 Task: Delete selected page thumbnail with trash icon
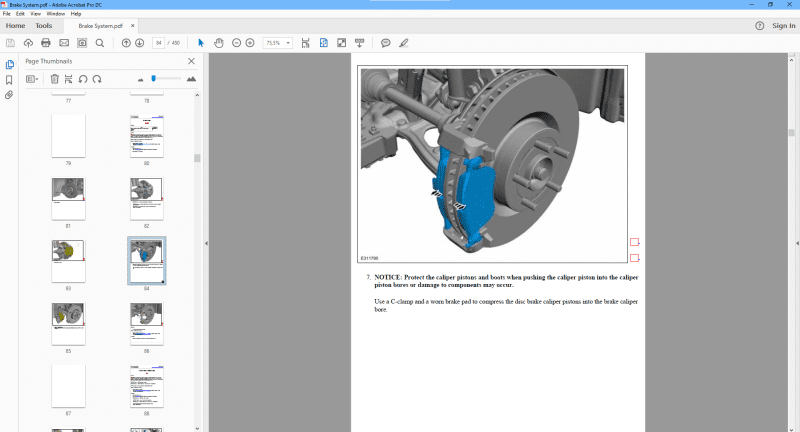[x=55, y=78]
